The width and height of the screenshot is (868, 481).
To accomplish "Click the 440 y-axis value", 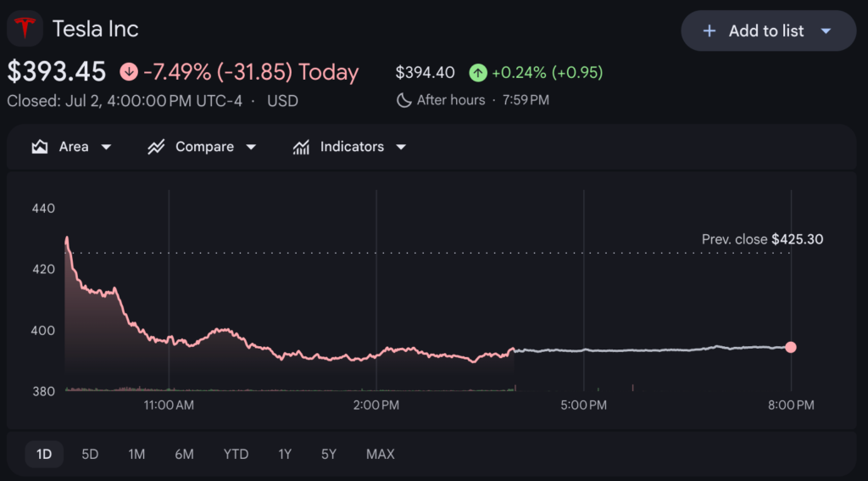I will click(x=44, y=209).
